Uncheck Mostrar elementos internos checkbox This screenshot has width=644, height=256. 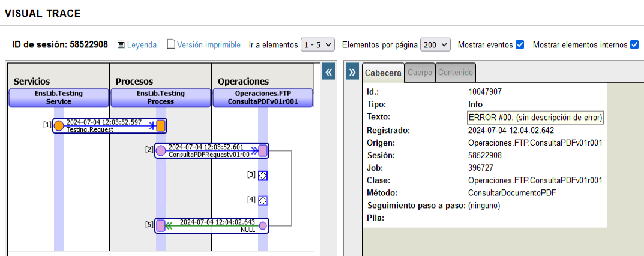pos(634,45)
